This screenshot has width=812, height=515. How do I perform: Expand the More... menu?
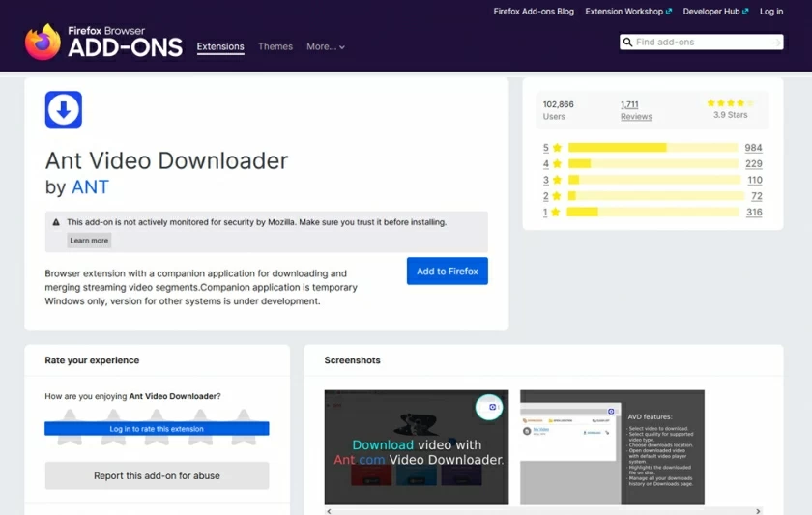pos(325,46)
